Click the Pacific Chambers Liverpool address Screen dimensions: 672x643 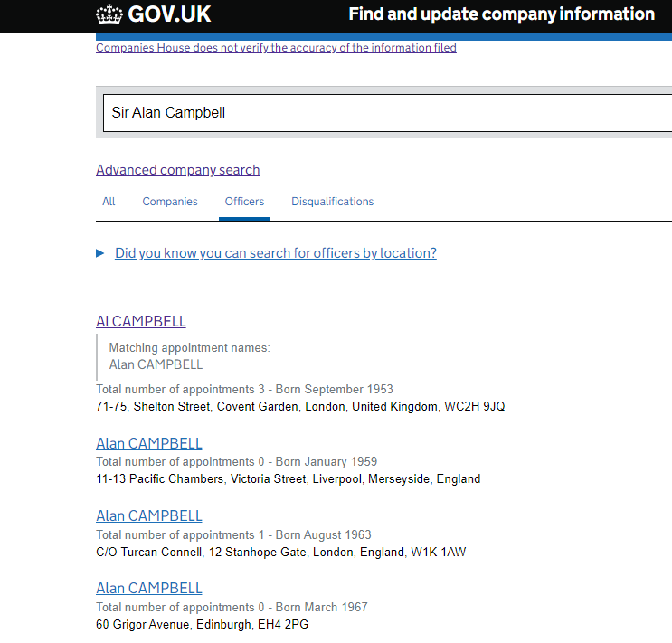point(288,478)
